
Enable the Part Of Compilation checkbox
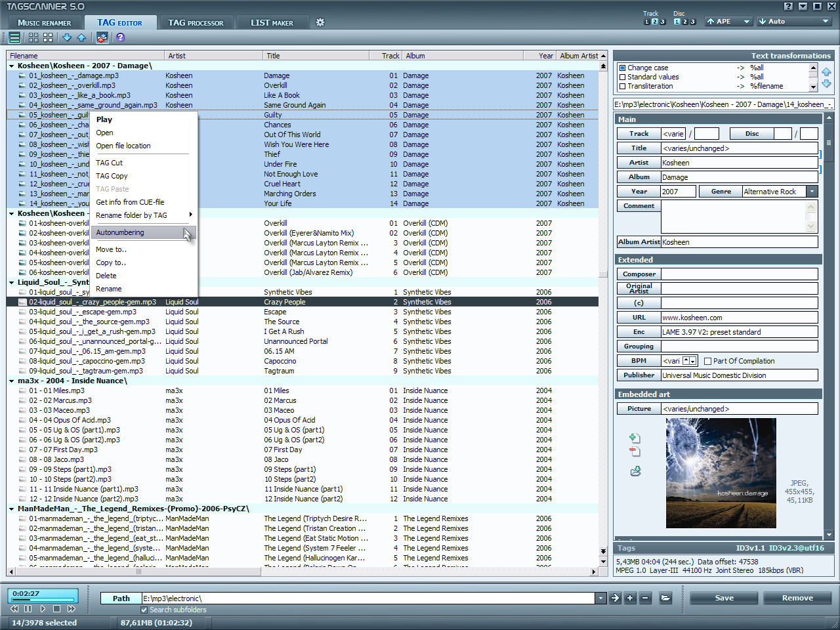(707, 361)
